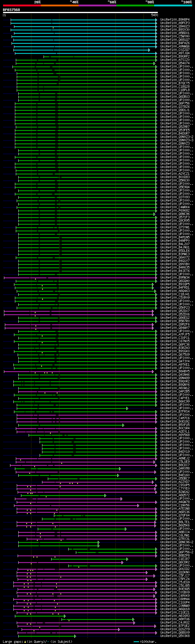Select label UniRef100_B4M1N5
The height and width of the screenshot is (644, 195).
[175, 238]
